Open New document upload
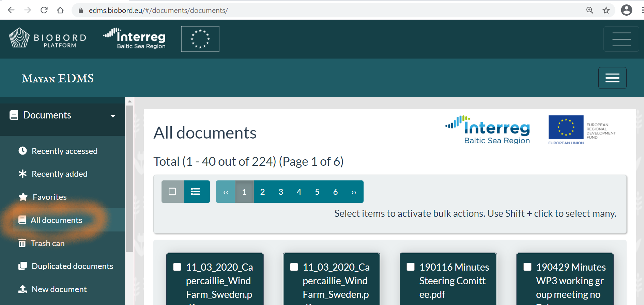The width and height of the screenshot is (644, 305). click(59, 289)
